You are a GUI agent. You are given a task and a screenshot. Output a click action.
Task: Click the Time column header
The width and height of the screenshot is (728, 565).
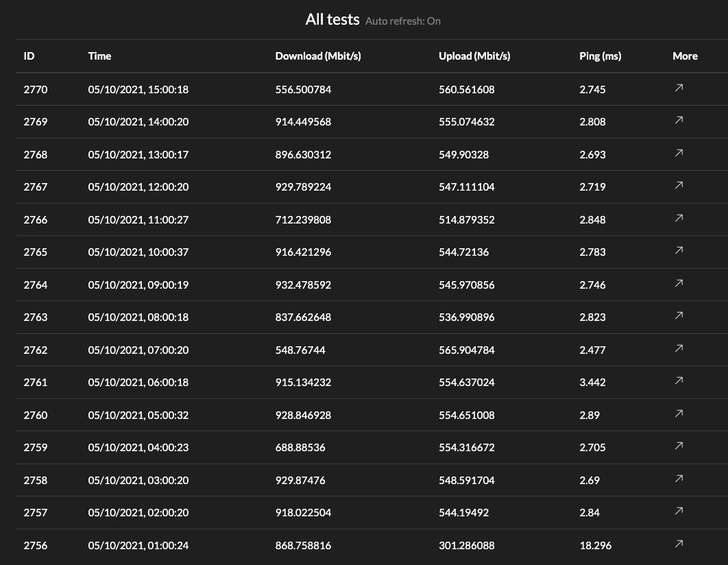(100, 56)
